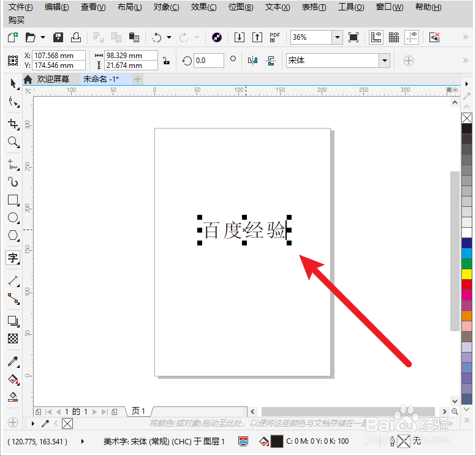Click the rotation angle field
The width and height of the screenshot is (476, 456).
coord(208,61)
